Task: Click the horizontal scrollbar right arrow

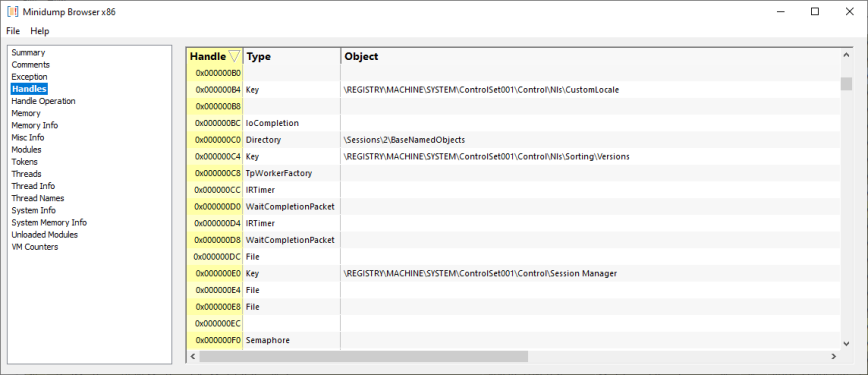Action: pyautogui.click(x=834, y=357)
